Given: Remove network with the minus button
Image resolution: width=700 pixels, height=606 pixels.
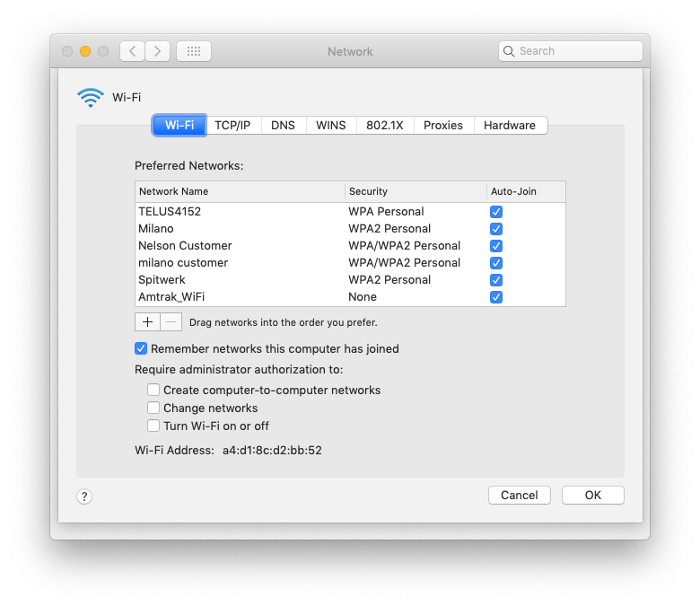Looking at the screenshot, I should point(171,322).
